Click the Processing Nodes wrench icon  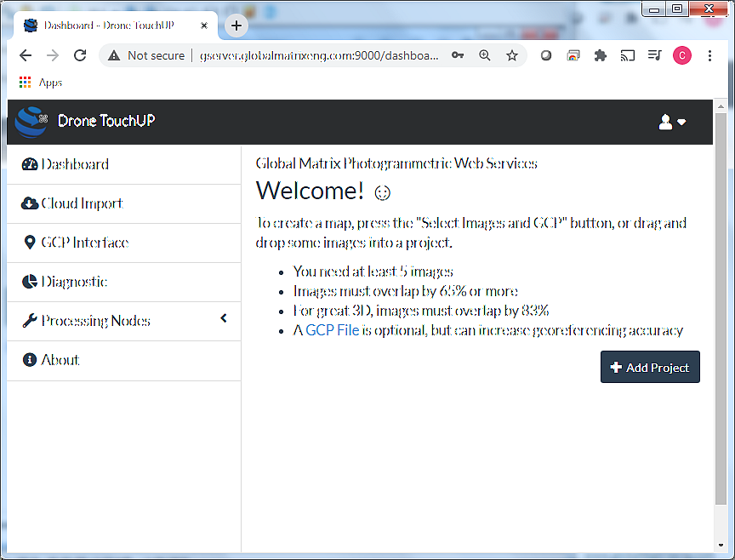30,322
